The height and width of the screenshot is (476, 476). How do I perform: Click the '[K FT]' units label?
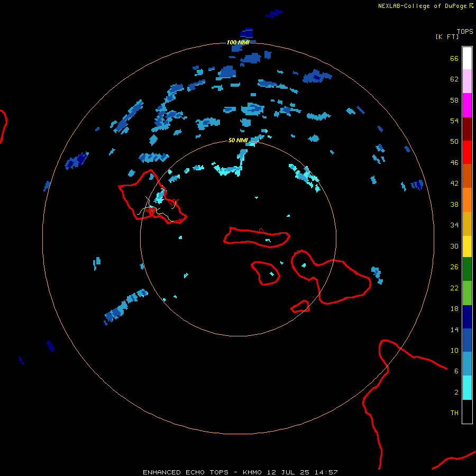(447, 36)
